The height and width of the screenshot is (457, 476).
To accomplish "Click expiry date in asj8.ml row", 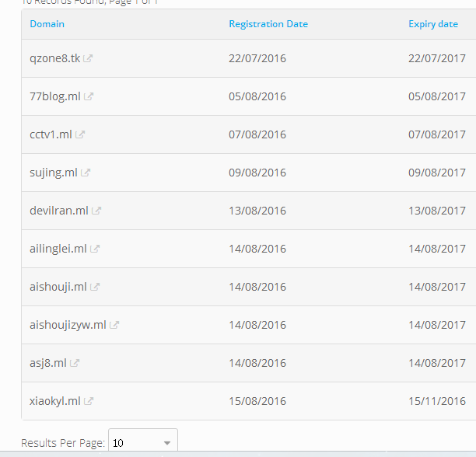I will [437, 363].
